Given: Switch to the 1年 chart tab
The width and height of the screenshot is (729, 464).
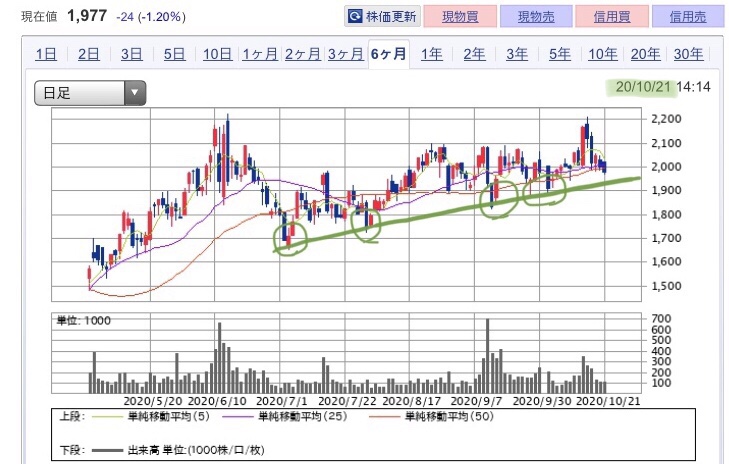Looking at the screenshot, I should [x=432, y=55].
